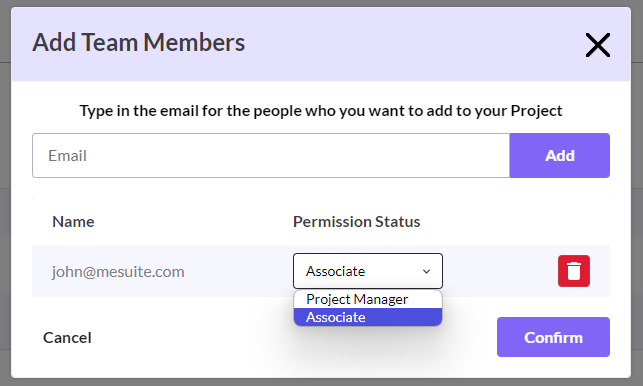Image resolution: width=643 pixels, height=386 pixels.
Task: Close the Add Team Members dialog
Action: point(597,45)
